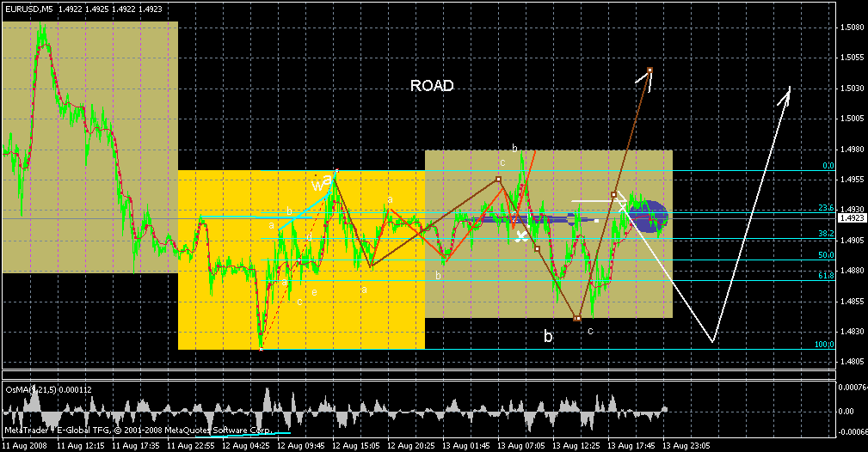
Task: Select the white "Wa" wave label
Action: tap(322, 181)
